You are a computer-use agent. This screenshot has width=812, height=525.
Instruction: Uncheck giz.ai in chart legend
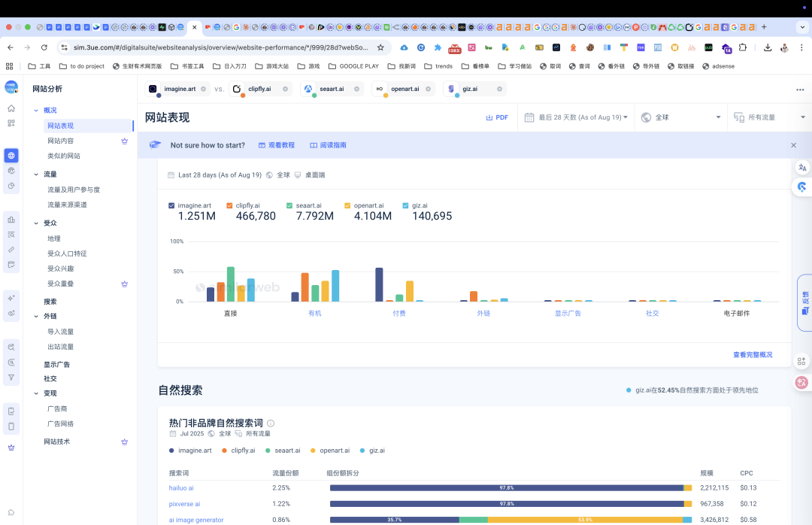coord(405,206)
